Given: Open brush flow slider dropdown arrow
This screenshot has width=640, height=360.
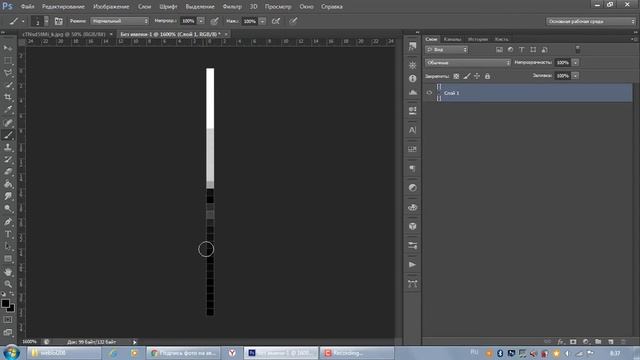Looking at the screenshot, I should pyautogui.click(x=262, y=21).
